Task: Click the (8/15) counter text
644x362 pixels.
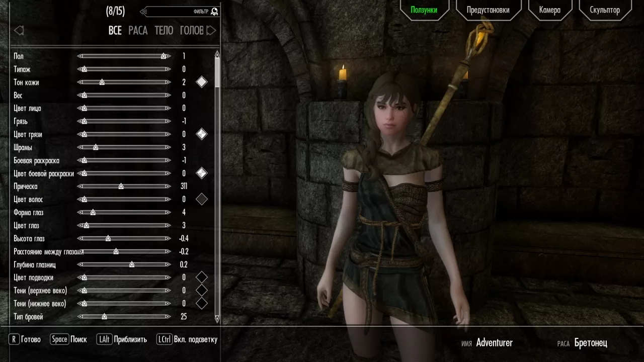Action: [x=115, y=11]
